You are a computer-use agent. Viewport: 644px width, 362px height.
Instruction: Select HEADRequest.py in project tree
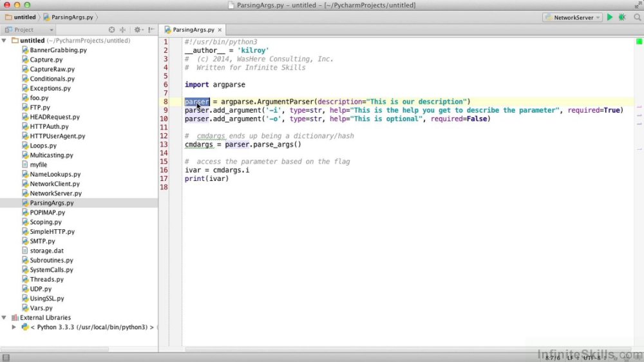click(55, 117)
